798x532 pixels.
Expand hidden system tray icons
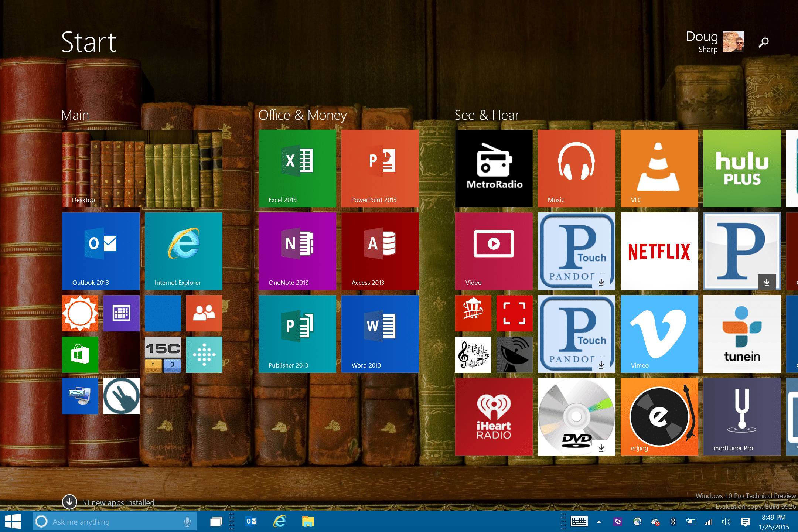point(599,522)
